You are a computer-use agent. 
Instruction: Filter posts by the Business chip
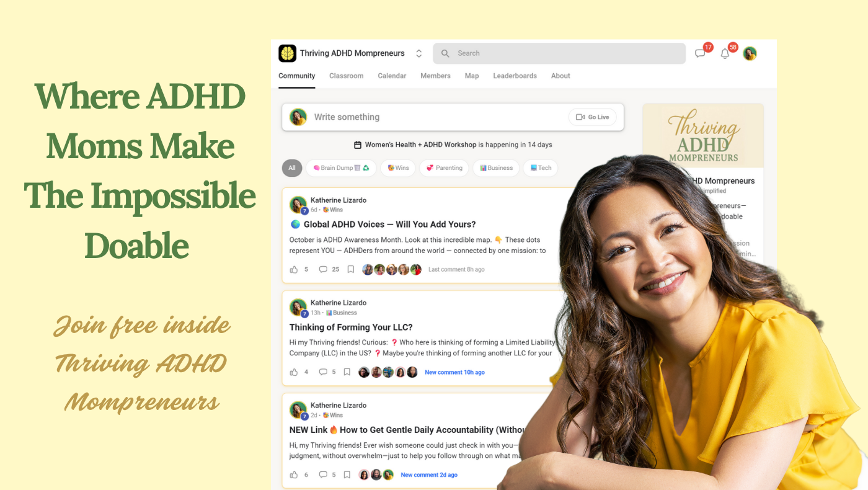496,168
